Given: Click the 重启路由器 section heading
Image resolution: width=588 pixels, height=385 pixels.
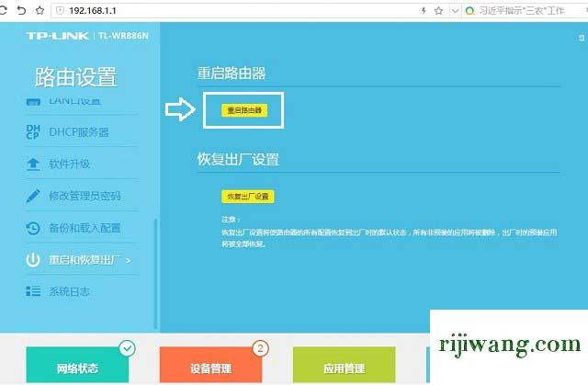Looking at the screenshot, I should pos(232,74).
